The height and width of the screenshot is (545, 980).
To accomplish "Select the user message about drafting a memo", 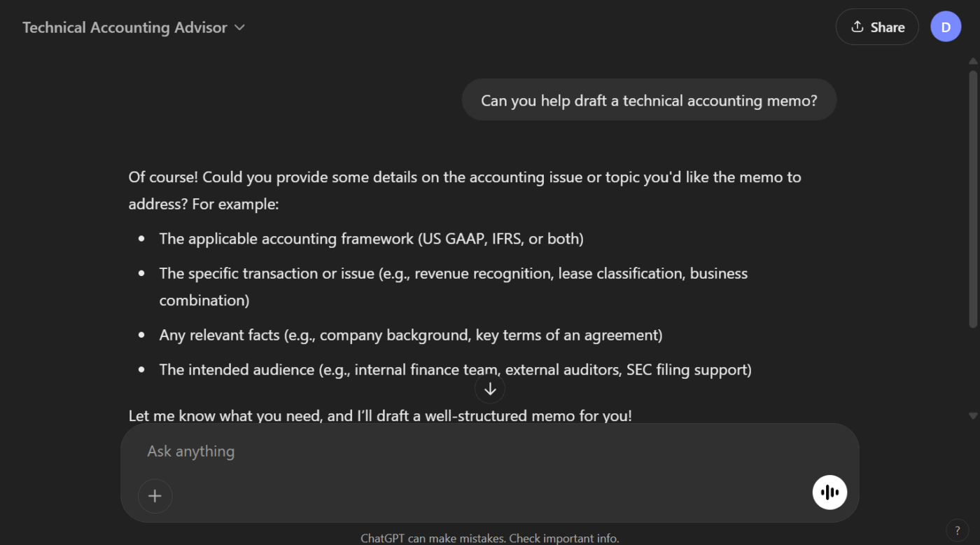I will point(649,100).
